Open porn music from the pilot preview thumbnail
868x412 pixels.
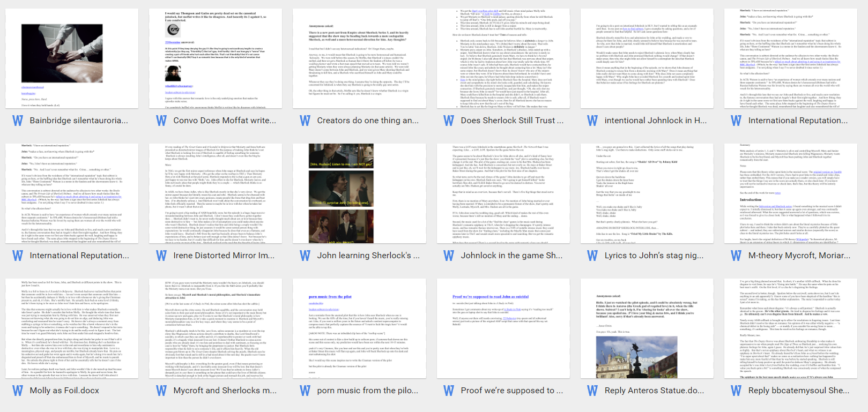pyautogui.click(x=359, y=328)
